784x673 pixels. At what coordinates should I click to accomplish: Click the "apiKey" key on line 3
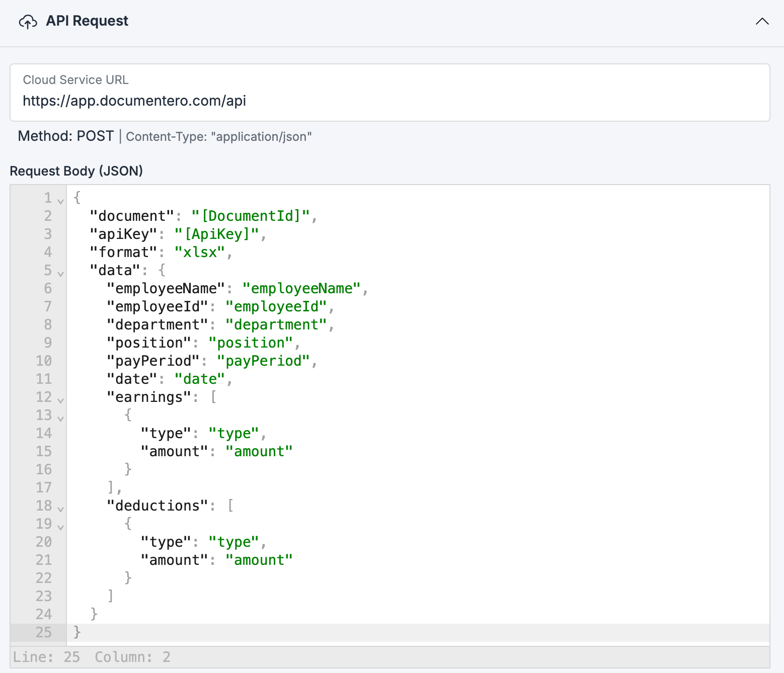[x=123, y=234]
